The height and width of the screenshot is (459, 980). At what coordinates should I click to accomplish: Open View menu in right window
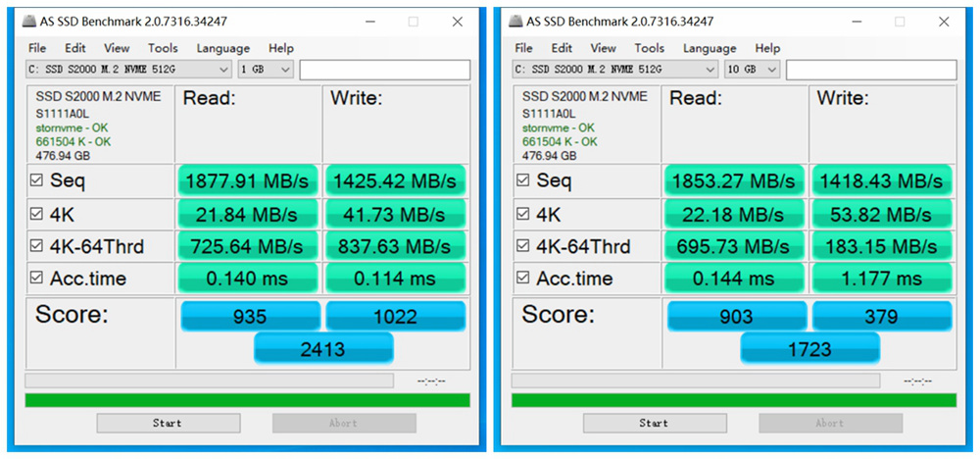(603, 48)
